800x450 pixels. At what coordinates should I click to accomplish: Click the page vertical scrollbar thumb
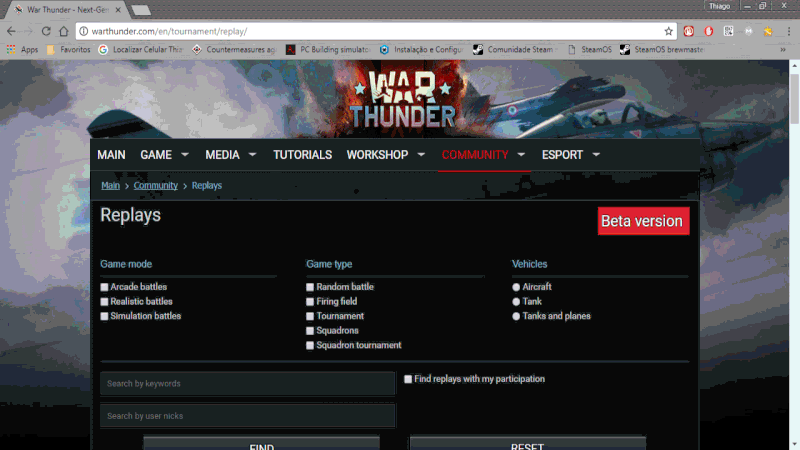[794, 98]
